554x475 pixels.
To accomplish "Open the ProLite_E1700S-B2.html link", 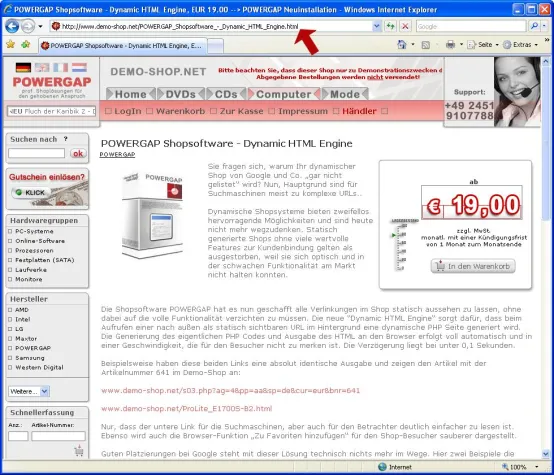I will coord(187,409).
